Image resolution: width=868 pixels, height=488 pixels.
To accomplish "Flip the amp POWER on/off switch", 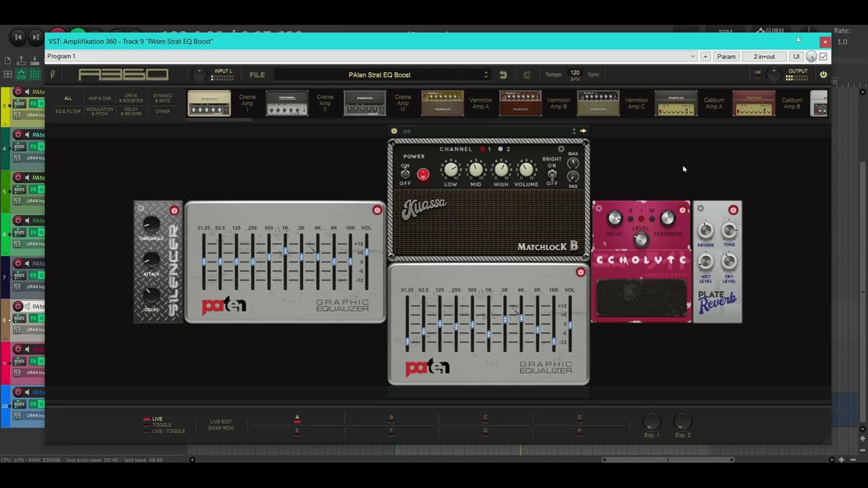I will click(x=406, y=174).
